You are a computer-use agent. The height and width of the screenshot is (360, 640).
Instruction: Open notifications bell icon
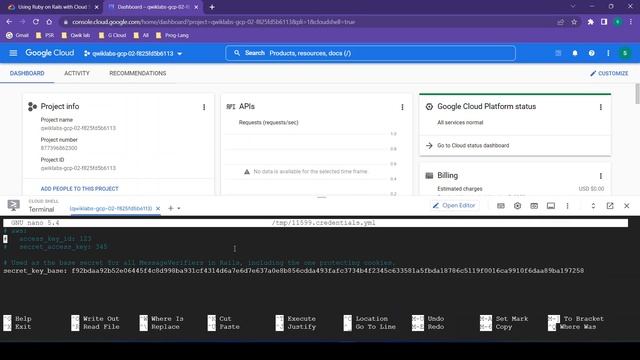(575, 53)
